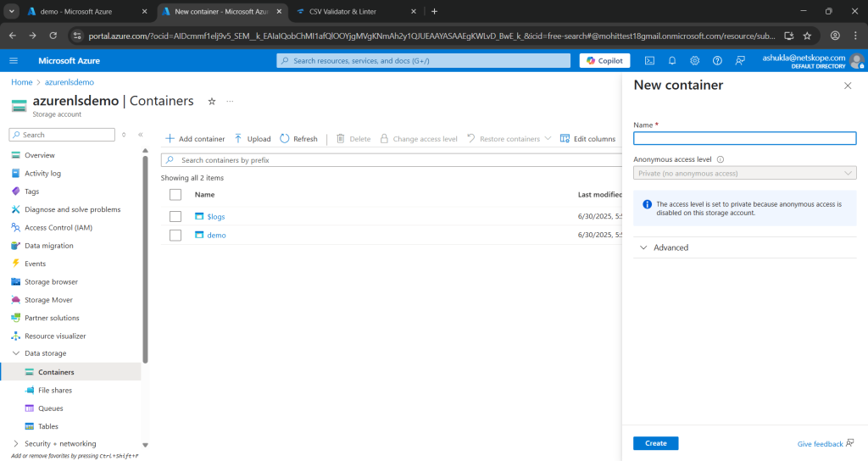Check the demo container checkbox

(x=175, y=236)
